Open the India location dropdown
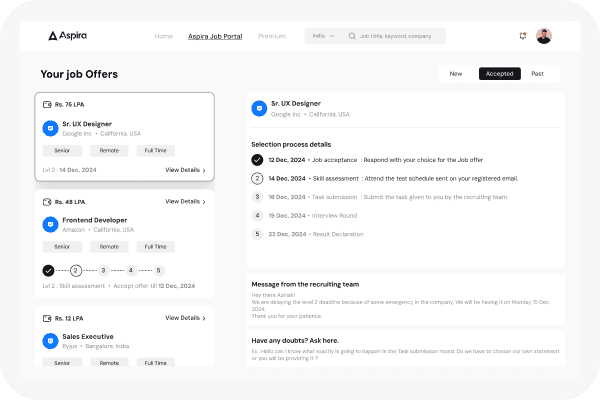Image resolution: width=600 pixels, height=400 pixels. coord(323,36)
